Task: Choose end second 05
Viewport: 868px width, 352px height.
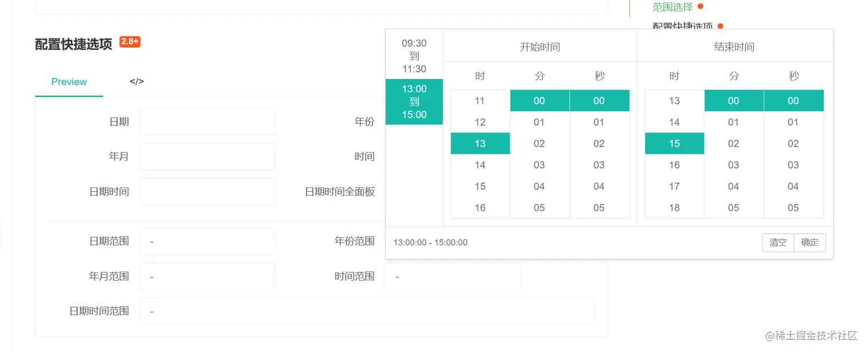Action: 793,208
